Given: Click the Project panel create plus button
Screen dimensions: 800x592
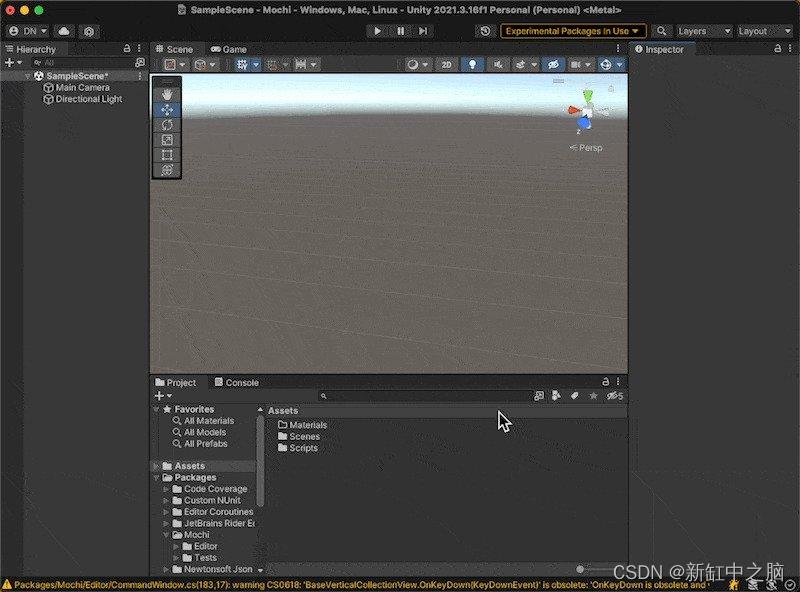Looking at the screenshot, I should (x=159, y=396).
